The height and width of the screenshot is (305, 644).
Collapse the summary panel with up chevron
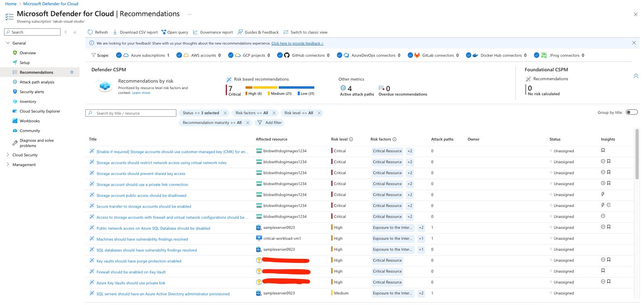click(x=636, y=76)
